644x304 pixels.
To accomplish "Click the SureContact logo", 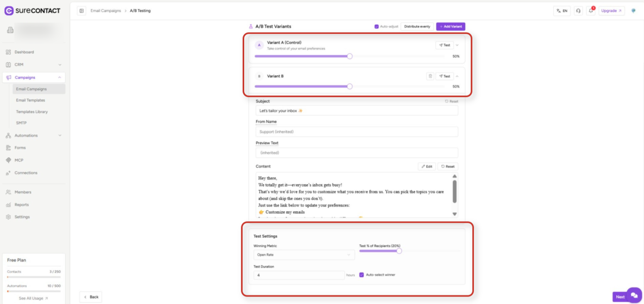I will tap(32, 10).
